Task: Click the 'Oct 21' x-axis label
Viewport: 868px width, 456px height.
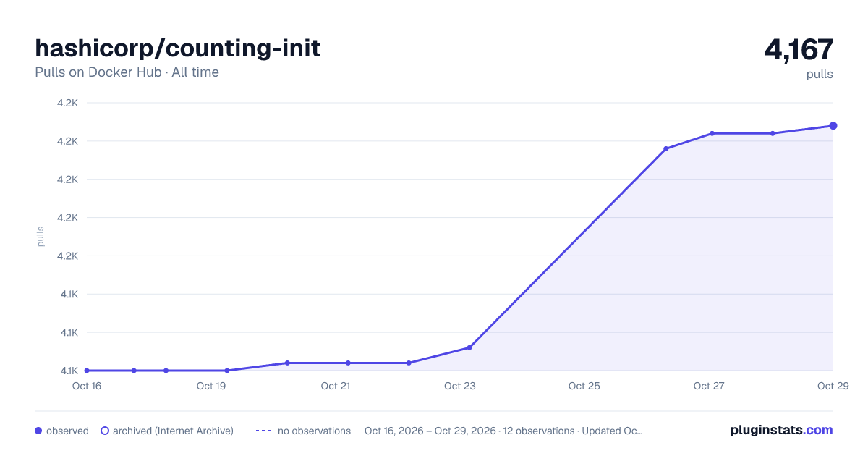Action: click(x=336, y=386)
